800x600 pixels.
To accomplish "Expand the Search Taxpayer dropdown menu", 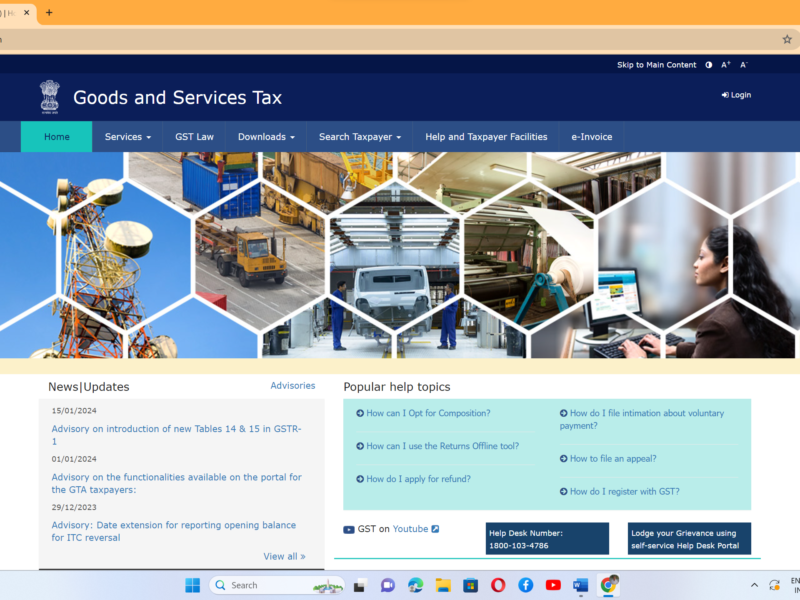I will [360, 137].
